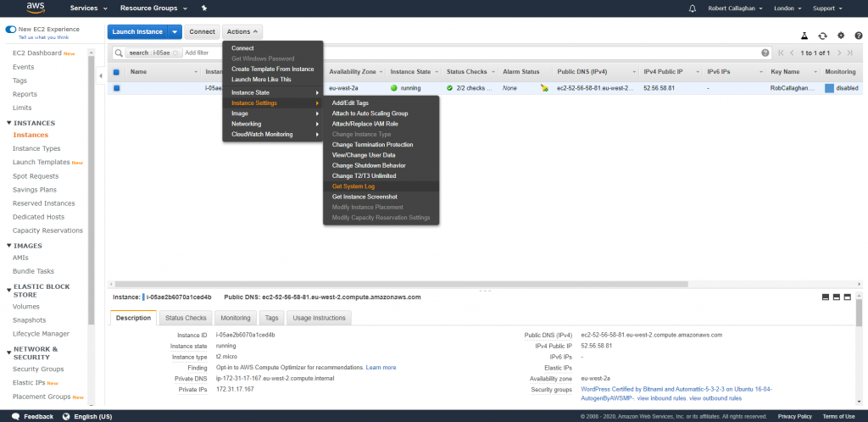
Task: Click the filter help icon in search bar
Action: 765,53
